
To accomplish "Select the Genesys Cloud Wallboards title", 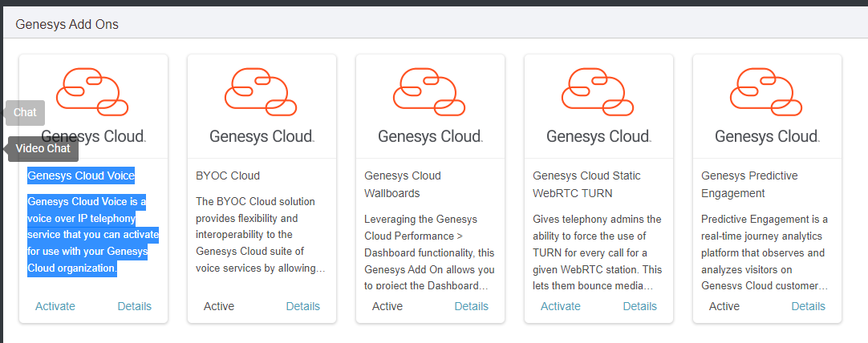I will 403,184.
